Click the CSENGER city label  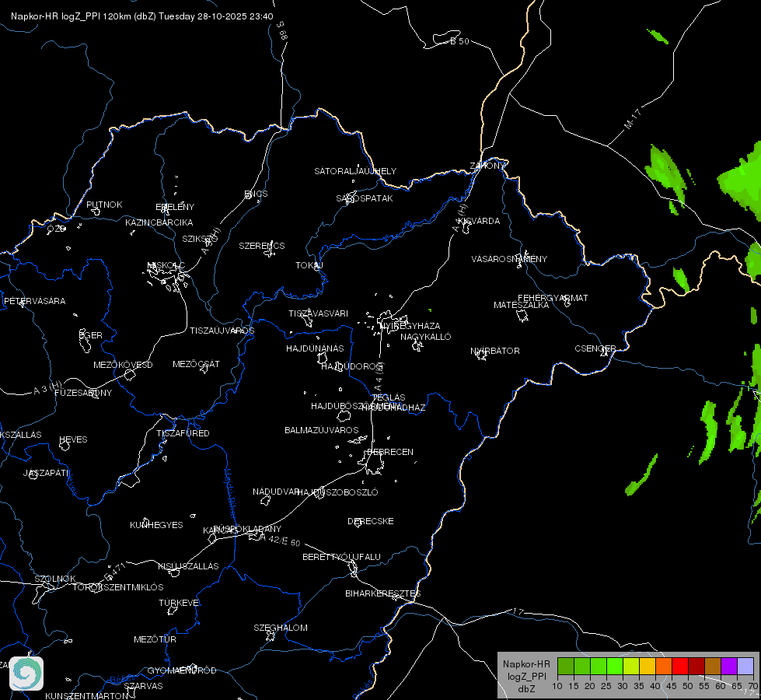coord(595,348)
